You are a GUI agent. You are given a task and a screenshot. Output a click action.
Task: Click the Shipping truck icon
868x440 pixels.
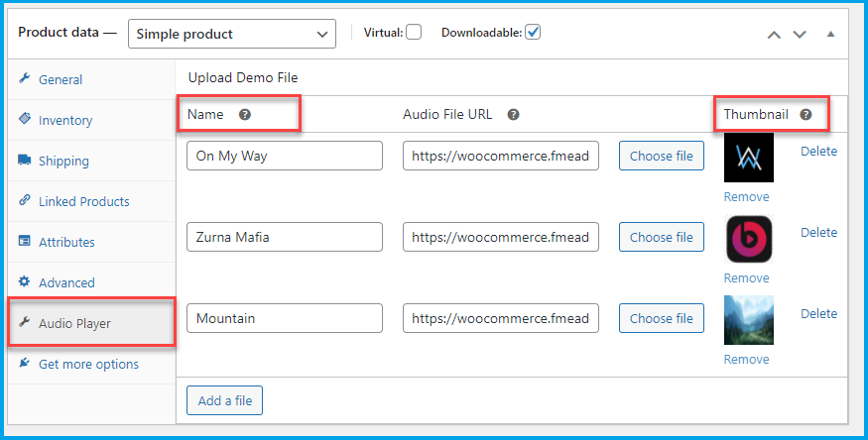[25, 161]
